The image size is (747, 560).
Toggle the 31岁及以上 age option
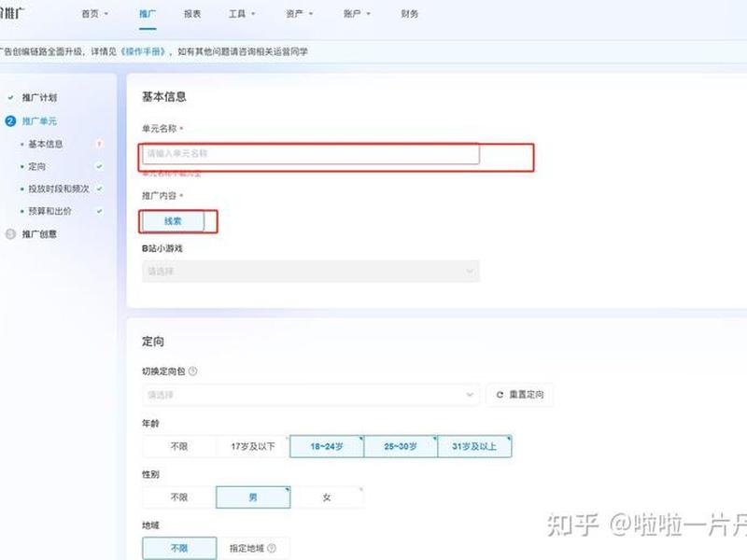pyautogui.click(x=474, y=446)
